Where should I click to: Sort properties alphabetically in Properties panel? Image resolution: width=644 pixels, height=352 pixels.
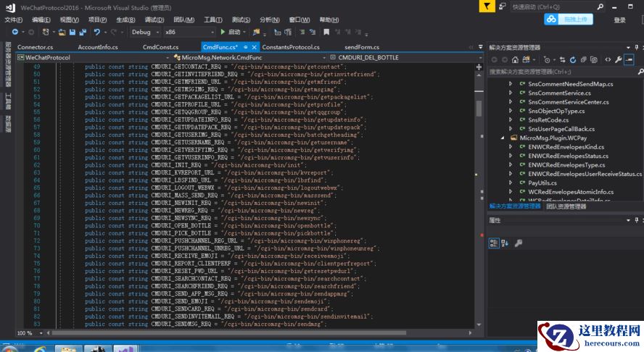pyautogui.click(x=505, y=243)
